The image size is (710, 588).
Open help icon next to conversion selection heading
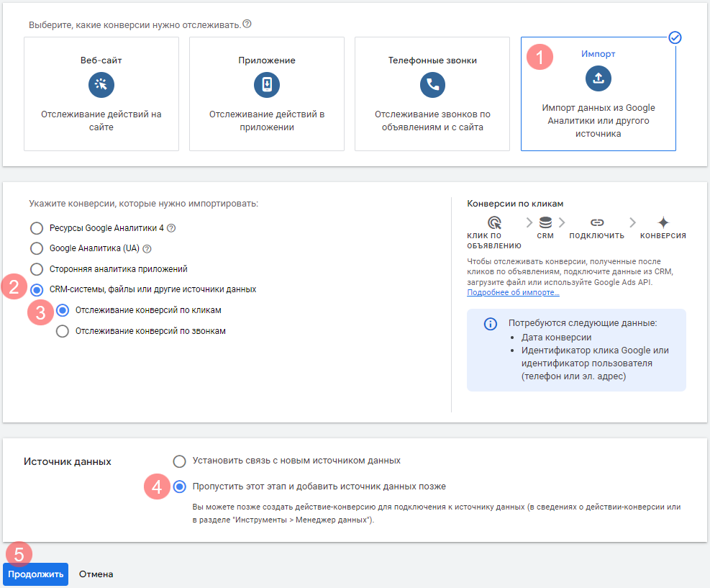247,24
